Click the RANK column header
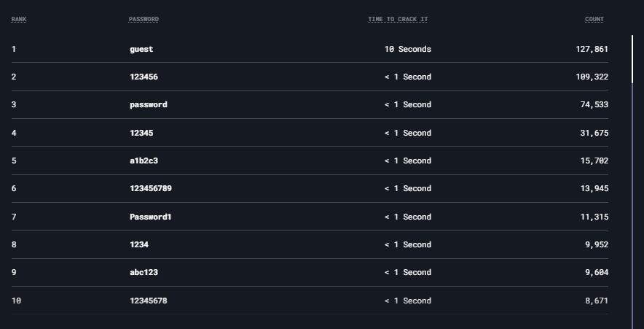 pos(19,19)
